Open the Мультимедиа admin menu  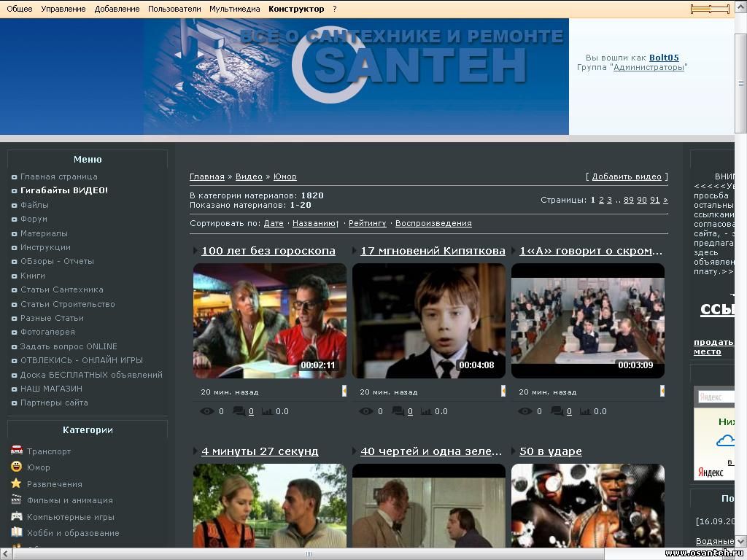(235, 9)
